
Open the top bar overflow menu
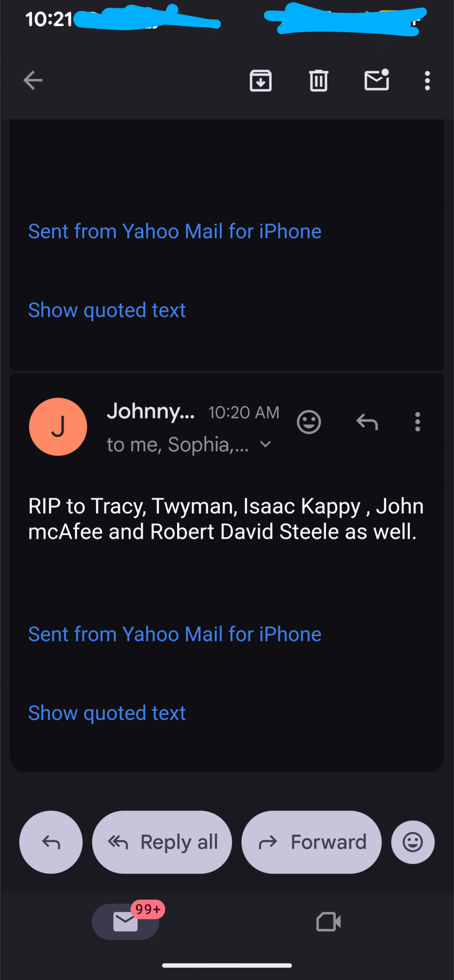click(427, 80)
